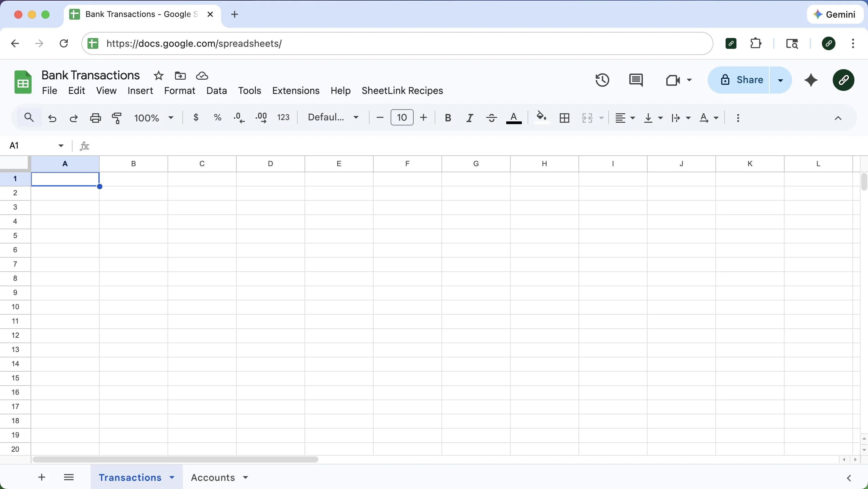Switch to the Accounts sheet tab

click(x=213, y=477)
